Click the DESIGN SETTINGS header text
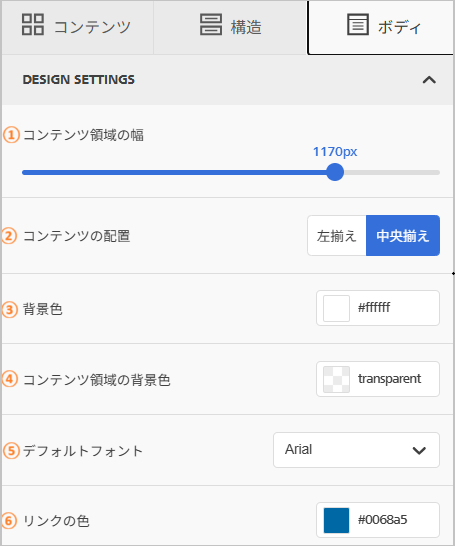The image size is (455, 546). tap(79, 80)
